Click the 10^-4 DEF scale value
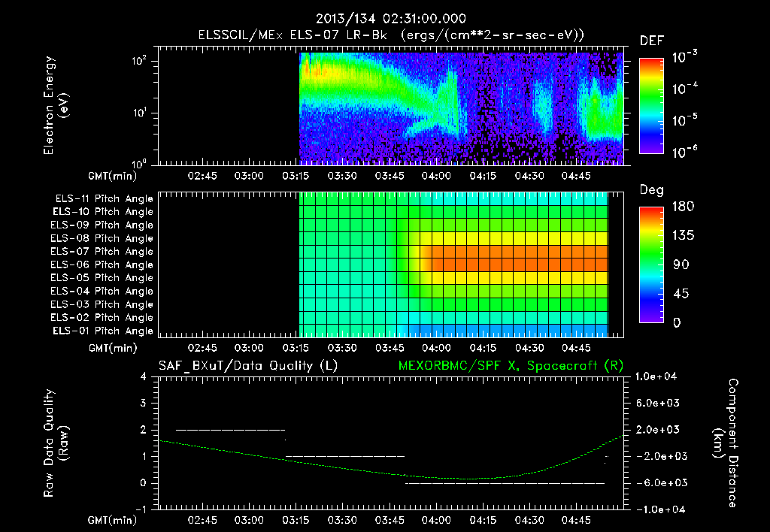Screen dimensions: 770x532 684,89
